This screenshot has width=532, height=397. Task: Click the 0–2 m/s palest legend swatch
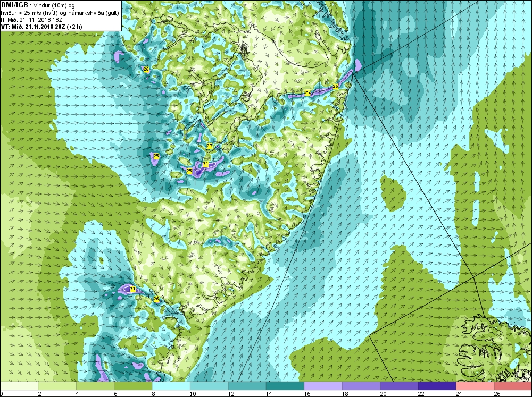[x=19, y=386]
